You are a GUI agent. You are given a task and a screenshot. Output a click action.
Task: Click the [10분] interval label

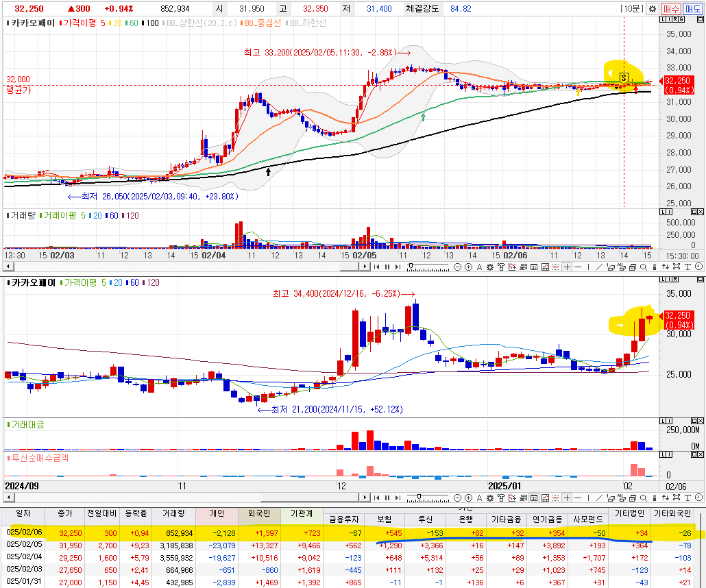click(632, 8)
